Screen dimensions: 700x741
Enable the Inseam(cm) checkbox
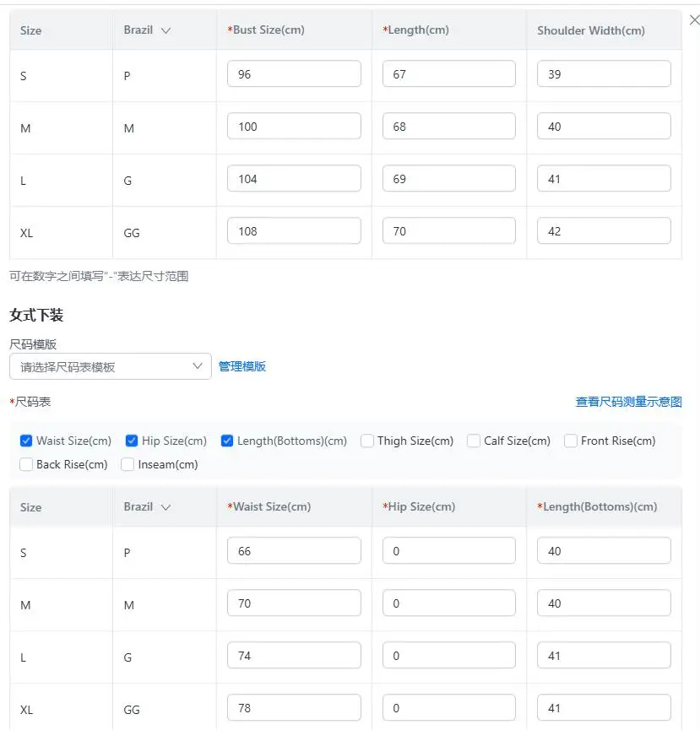[x=128, y=464]
